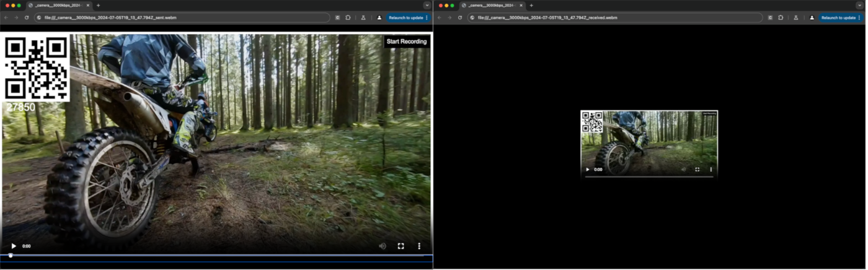Close the received video tab
Viewport: 868px width, 270px height.
[x=521, y=5]
